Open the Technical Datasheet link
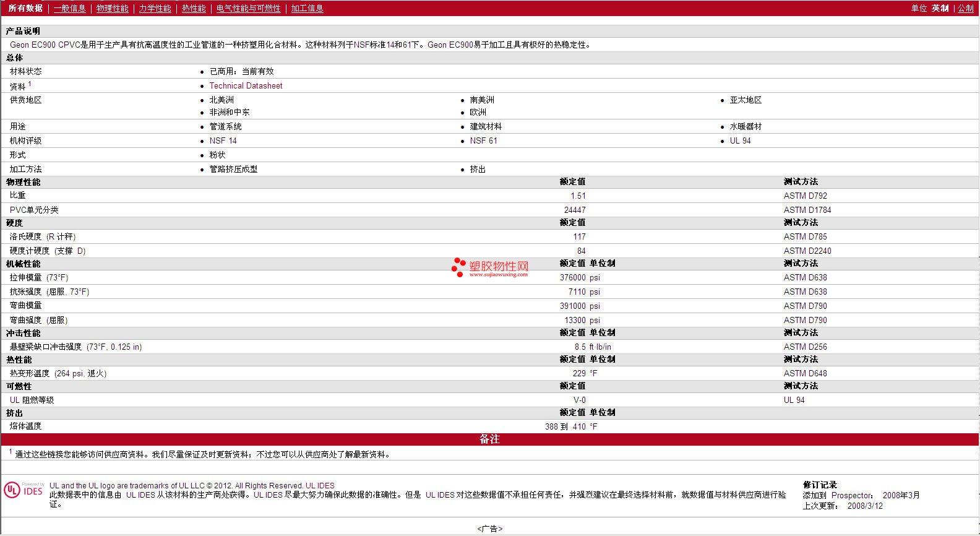Image resolution: width=980 pixels, height=536 pixels. [246, 86]
